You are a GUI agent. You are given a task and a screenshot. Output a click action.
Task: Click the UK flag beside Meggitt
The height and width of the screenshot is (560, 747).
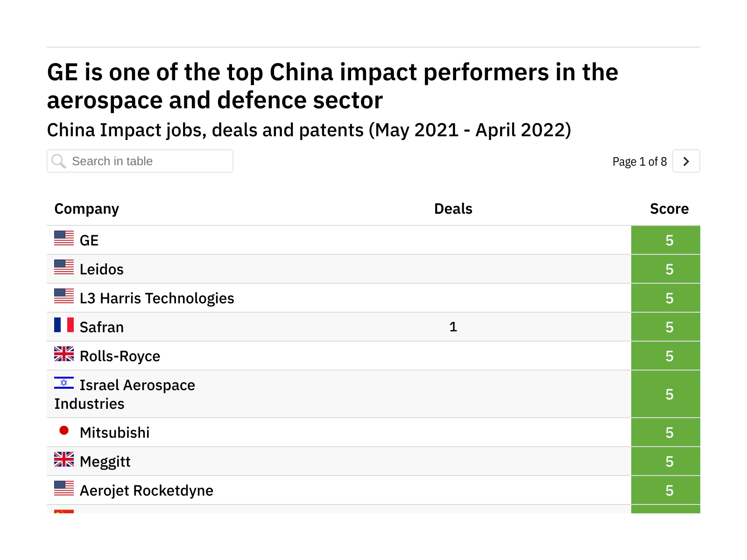64,459
